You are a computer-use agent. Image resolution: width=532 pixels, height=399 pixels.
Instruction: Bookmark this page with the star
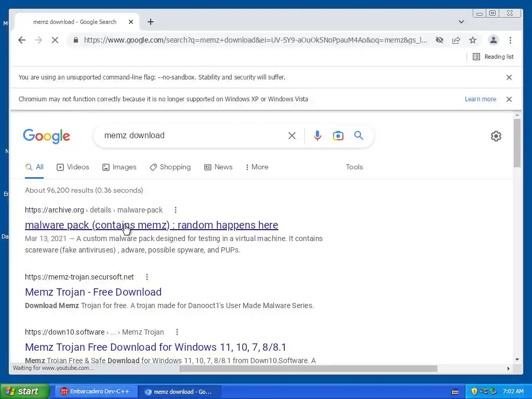pyautogui.click(x=473, y=40)
